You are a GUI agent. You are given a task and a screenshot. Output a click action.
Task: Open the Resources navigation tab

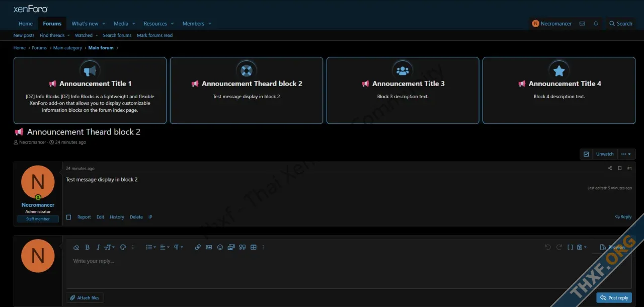[155, 24]
